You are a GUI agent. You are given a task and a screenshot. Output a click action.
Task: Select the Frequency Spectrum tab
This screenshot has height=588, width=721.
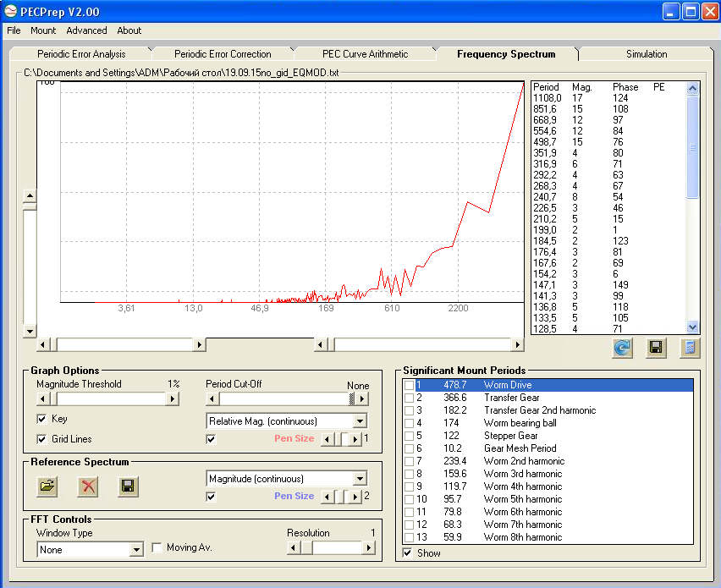[x=506, y=54]
